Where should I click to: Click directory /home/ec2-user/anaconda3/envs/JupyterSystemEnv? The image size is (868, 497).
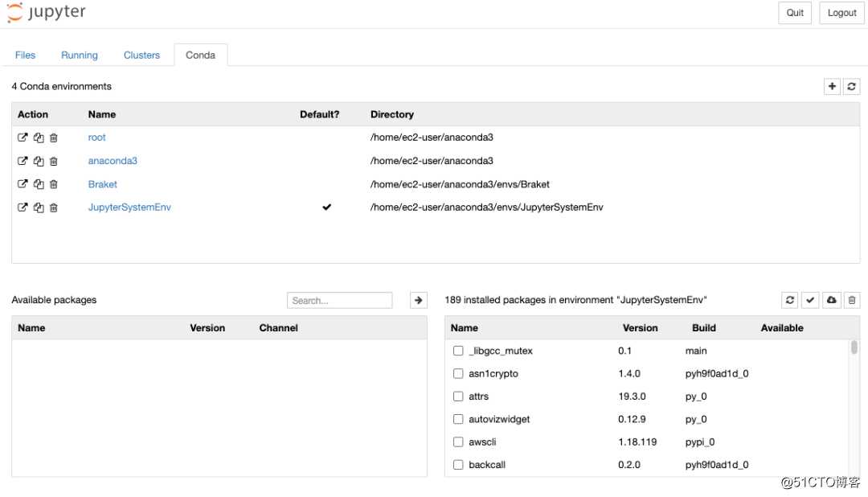[x=486, y=207]
